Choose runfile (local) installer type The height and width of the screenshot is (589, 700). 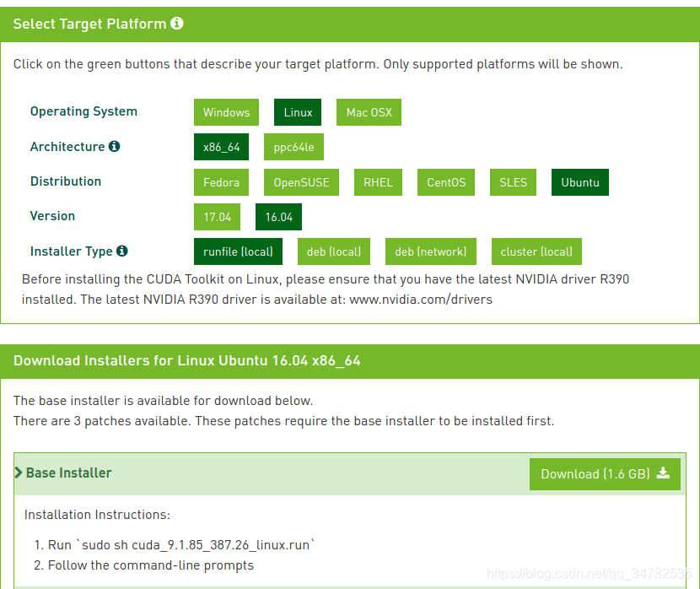pos(238,251)
